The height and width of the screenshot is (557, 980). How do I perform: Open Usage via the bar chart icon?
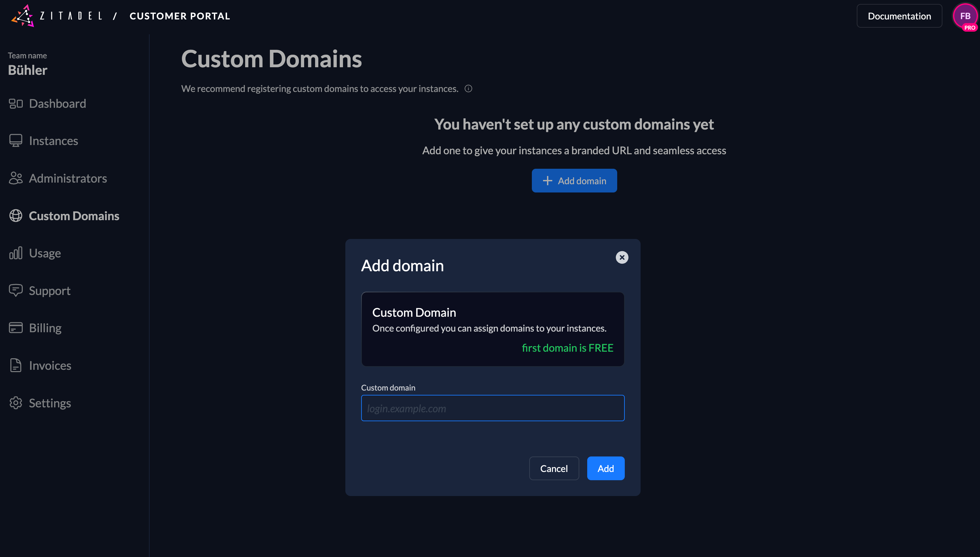16,253
